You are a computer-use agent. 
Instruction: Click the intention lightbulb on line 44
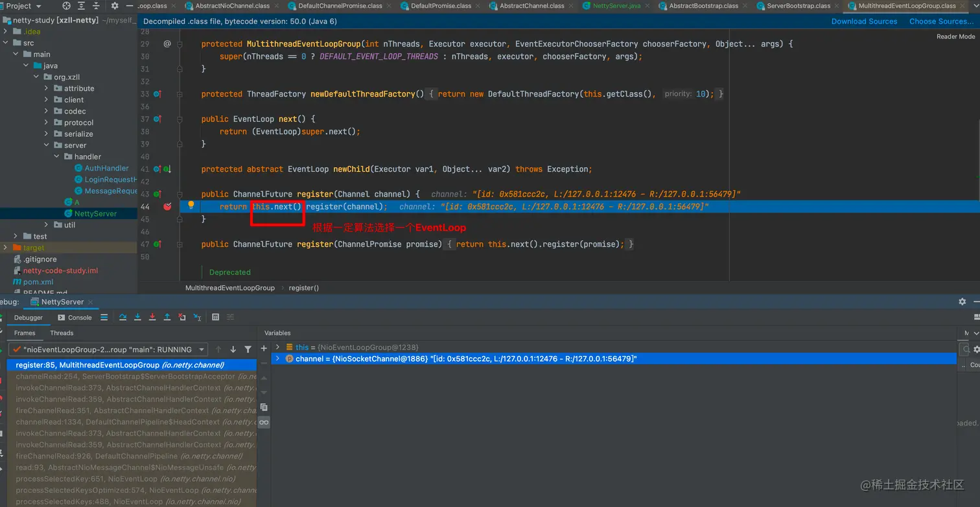(x=191, y=205)
